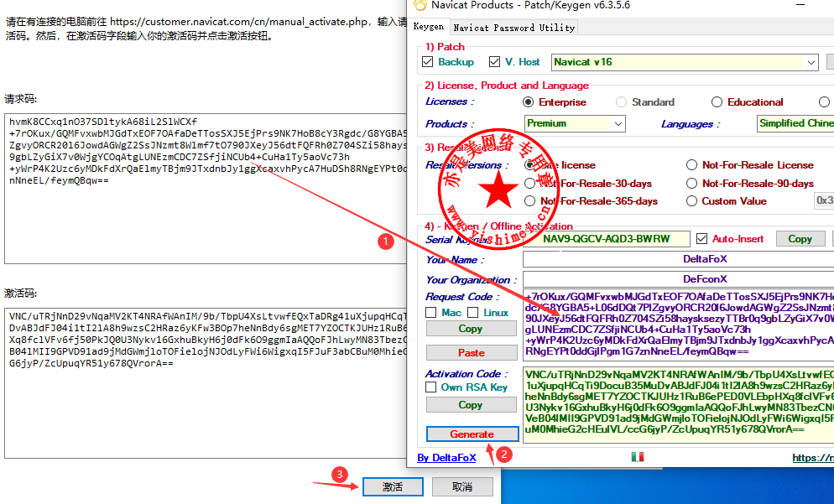The height and width of the screenshot is (504, 834).
Task: Click the Your Name field with DeltaFoX
Action: point(678,259)
